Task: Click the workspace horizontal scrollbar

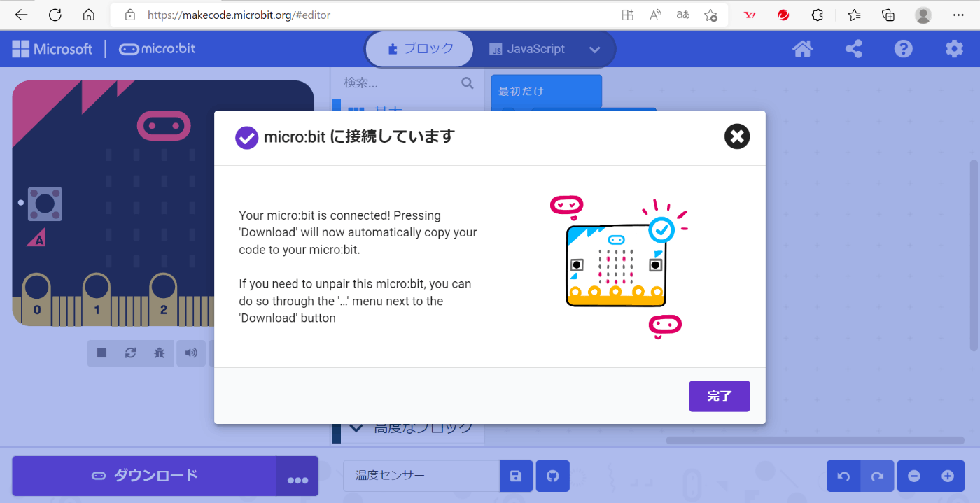Action: click(x=815, y=441)
